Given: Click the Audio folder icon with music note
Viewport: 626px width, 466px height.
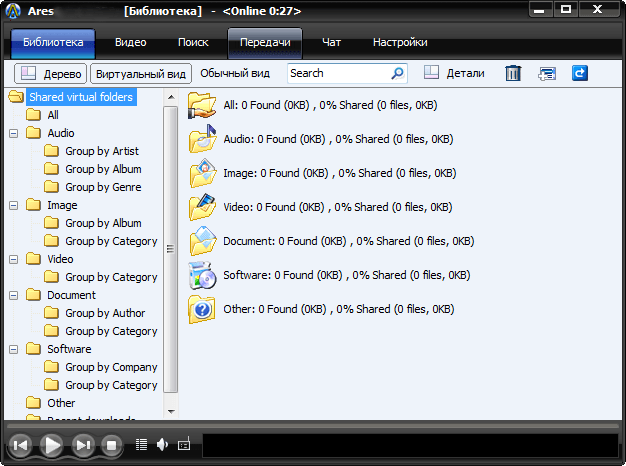Looking at the screenshot, I should point(202,139).
